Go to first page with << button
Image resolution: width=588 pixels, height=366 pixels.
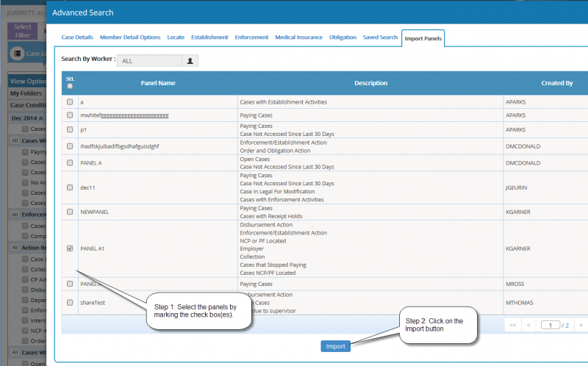512,325
